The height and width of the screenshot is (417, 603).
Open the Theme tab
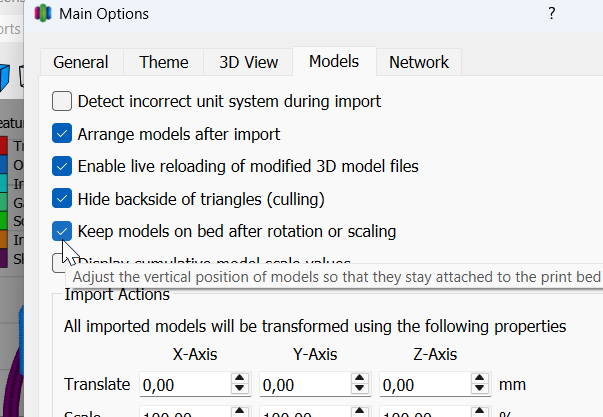click(164, 62)
